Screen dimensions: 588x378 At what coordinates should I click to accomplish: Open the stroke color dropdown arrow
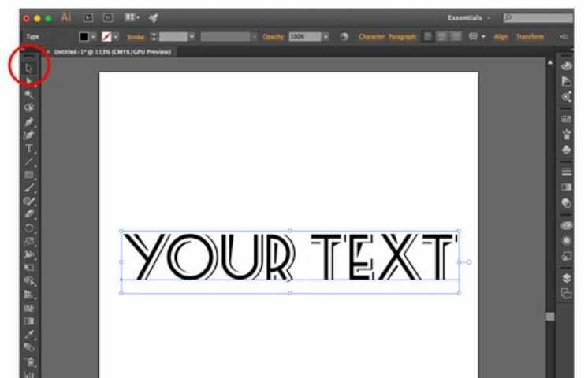(x=116, y=37)
